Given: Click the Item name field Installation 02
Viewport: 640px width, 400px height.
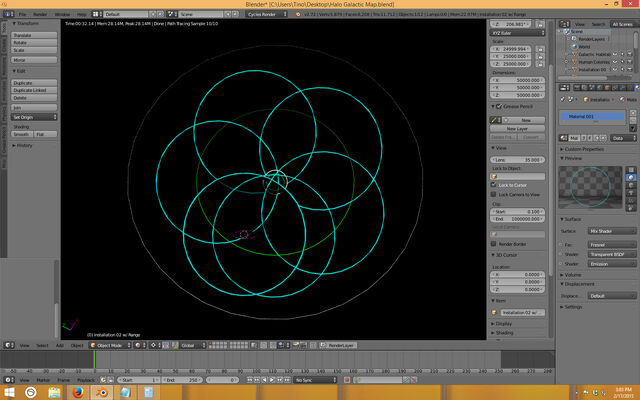Looking at the screenshot, I should 522,313.
